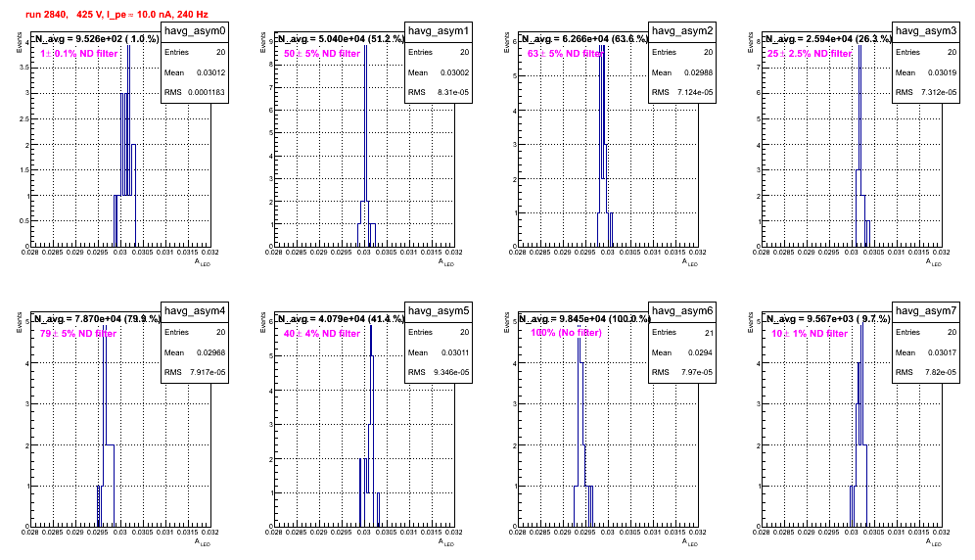
Task: Click Mean 0.02988 in havg_asym2 stats
Action: (x=682, y=72)
